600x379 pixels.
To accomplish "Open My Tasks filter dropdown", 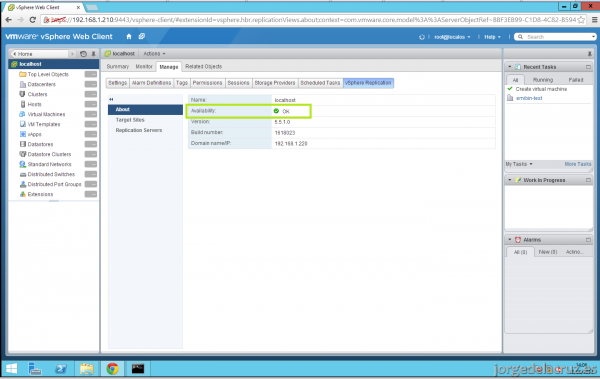I will (519, 164).
